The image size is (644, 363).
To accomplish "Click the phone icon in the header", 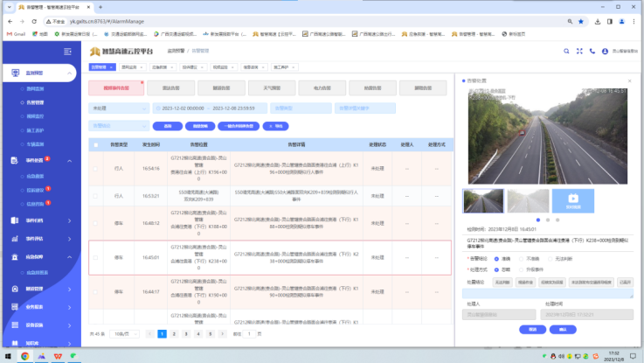I will [591, 52].
